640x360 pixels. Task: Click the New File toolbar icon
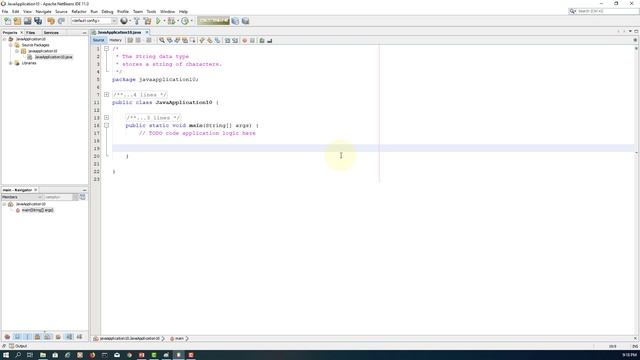coord(7,21)
